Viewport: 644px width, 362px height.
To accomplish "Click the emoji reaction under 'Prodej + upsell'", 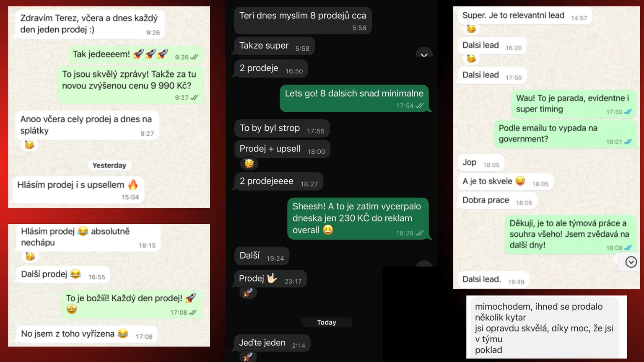I will [249, 163].
